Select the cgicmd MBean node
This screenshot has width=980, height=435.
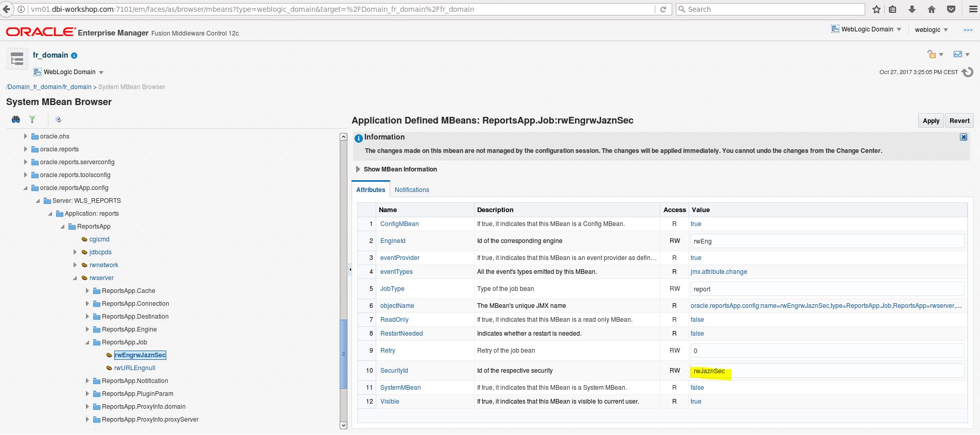pos(99,239)
